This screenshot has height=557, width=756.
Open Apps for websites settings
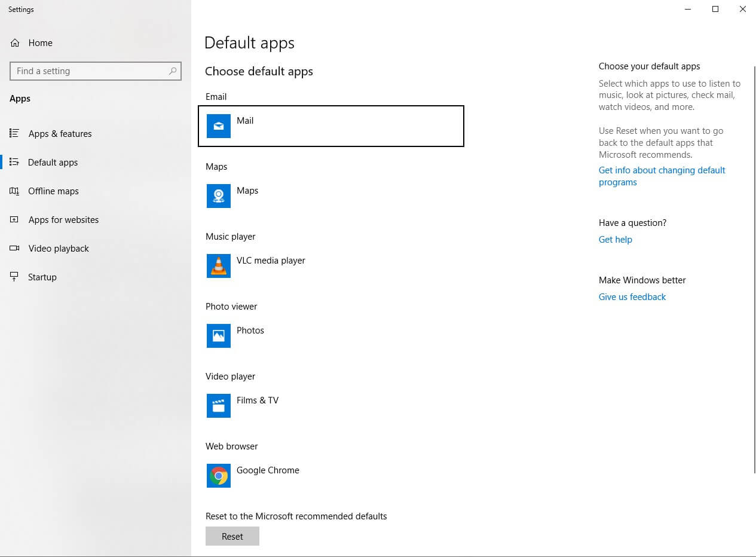96,220
